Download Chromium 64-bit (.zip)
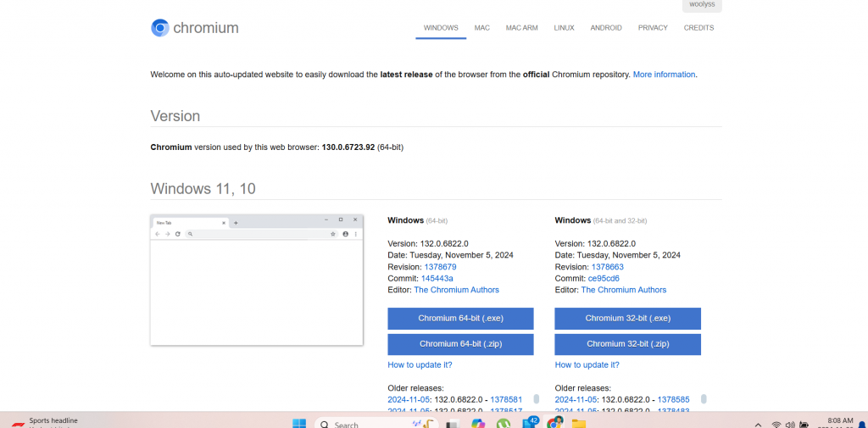The height and width of the screenshot is (428, 868). click(x=460, y=344)
